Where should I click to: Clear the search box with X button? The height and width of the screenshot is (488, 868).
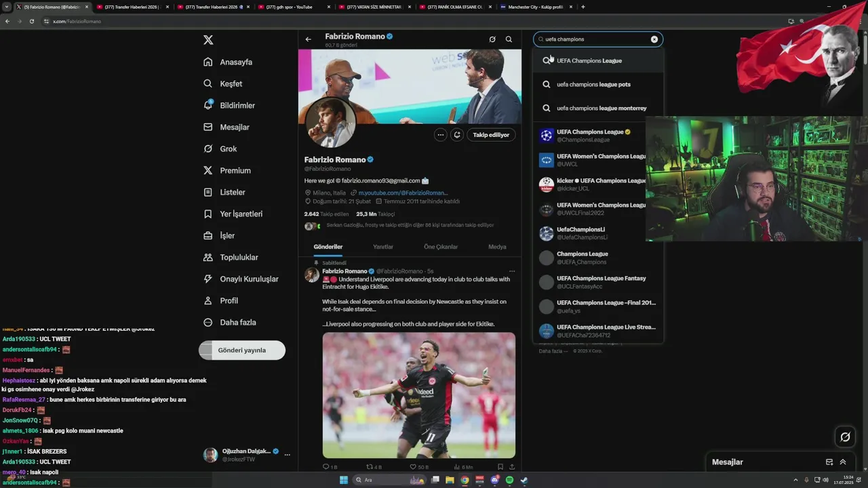point(654,39)
